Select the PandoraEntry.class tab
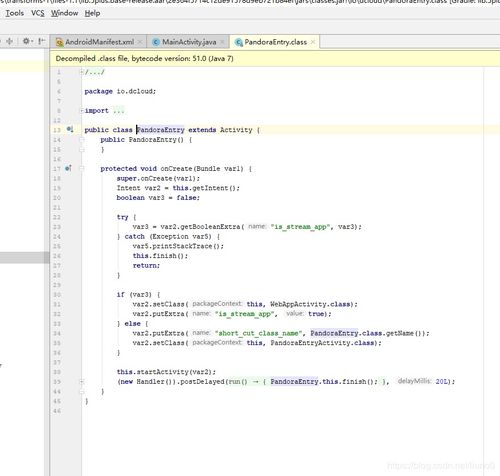 click(275, 42)
